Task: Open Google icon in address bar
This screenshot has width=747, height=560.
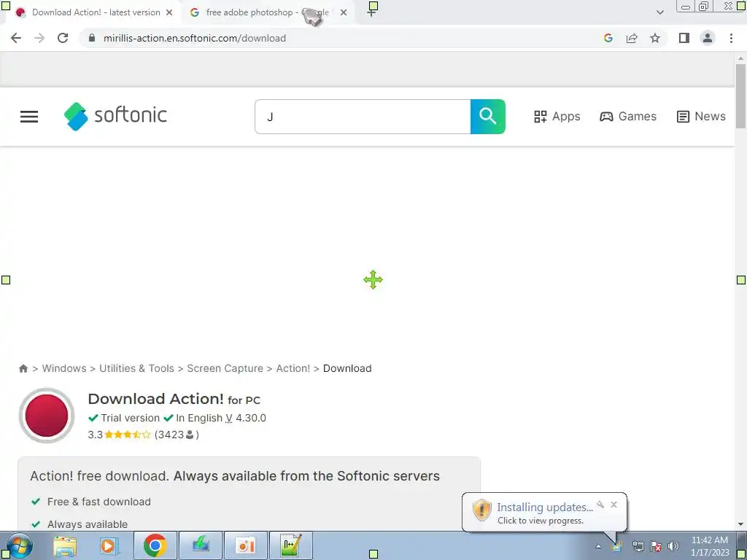Action: click(x=608, y=38)
